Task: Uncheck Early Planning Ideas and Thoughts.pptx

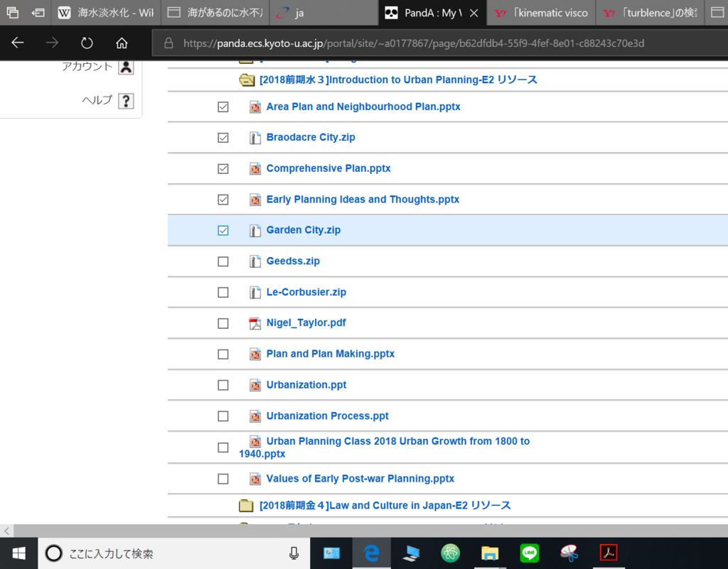Action: pos(223,200)
